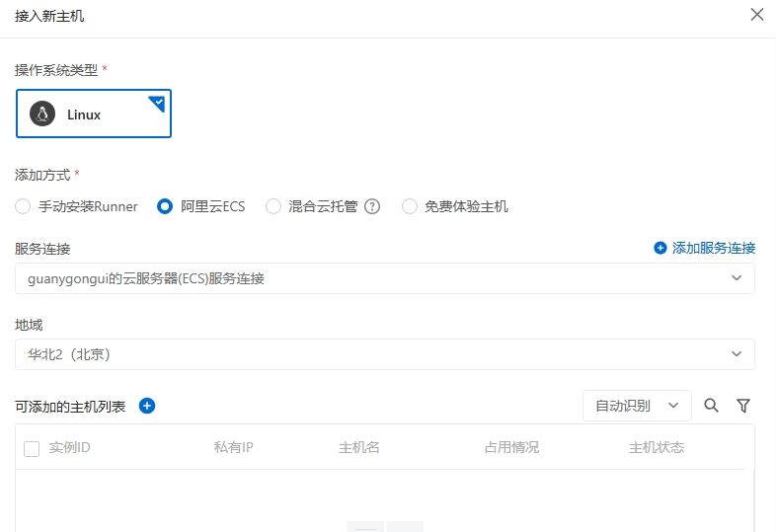Open the 服务连接 dropdown

[x=384, y=278]
